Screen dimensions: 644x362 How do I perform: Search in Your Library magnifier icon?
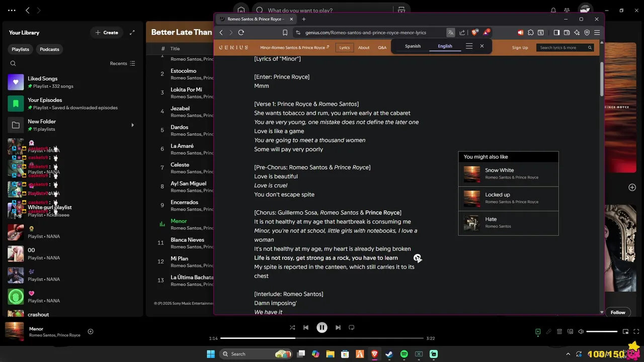point(13,63)
